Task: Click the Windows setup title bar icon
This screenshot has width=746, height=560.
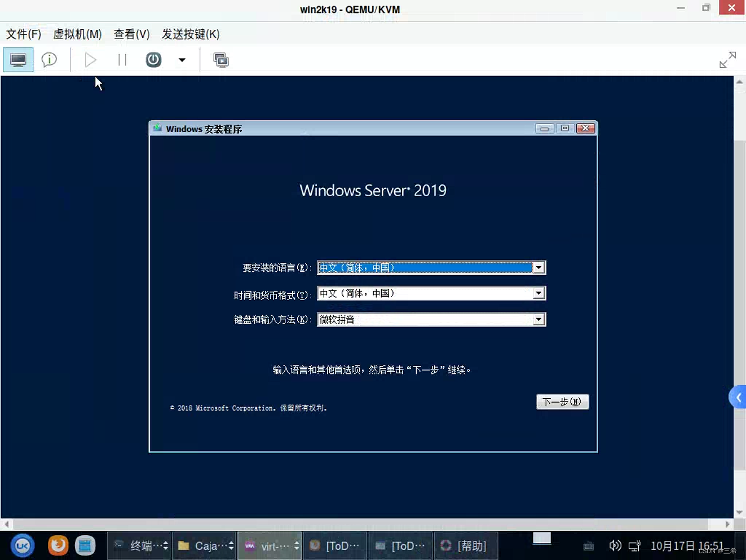Action: coord(157,129)
